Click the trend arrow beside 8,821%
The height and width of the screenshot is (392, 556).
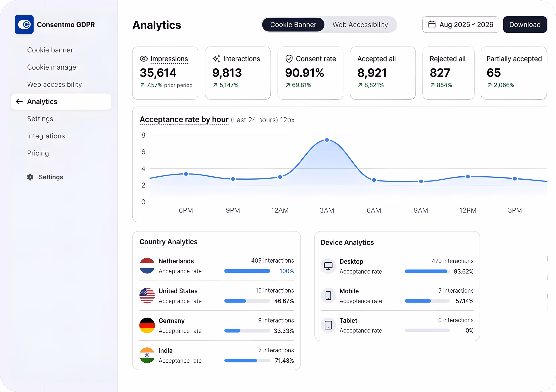[x=360, y=85]
